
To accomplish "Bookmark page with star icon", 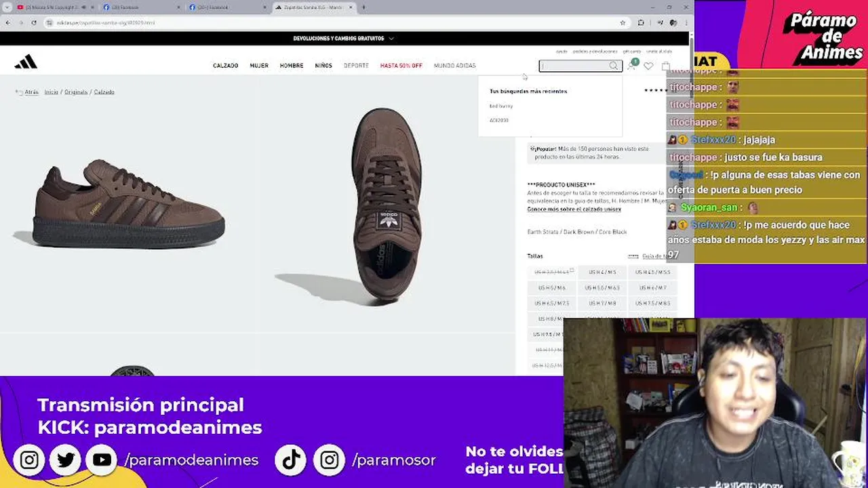I will point(623,22).
